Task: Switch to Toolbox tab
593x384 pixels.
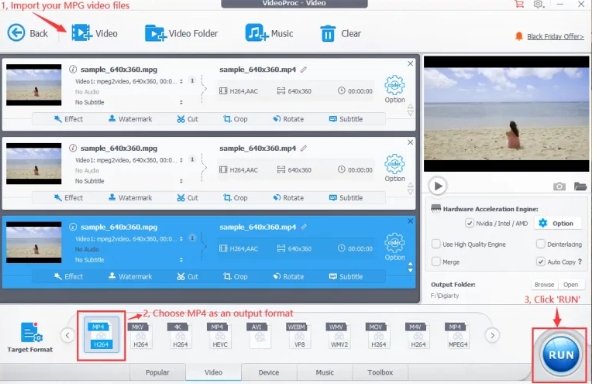Action: [380, 372]
